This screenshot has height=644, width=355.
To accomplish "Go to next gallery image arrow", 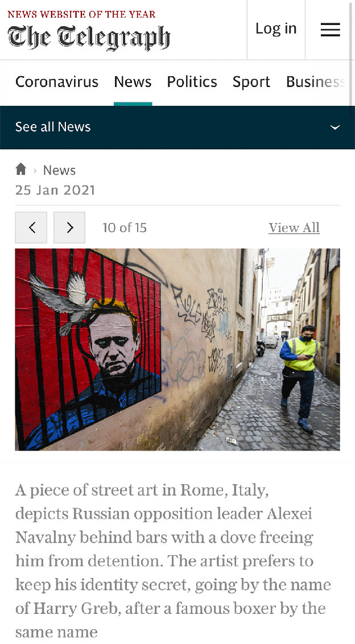I will pyautogui.click(x=69, y=228).
